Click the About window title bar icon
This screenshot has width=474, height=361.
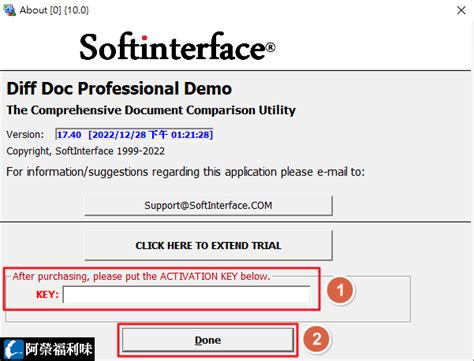pyautogui.click(x=9, y=10)
